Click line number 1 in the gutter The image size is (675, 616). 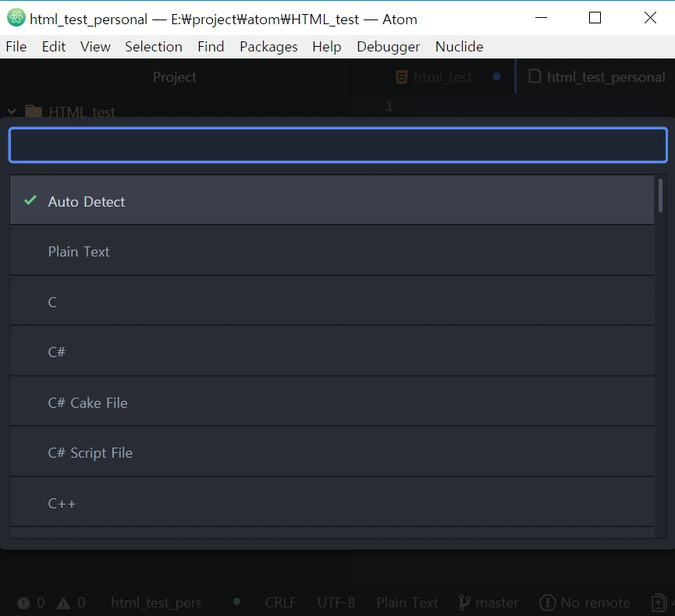389,105
